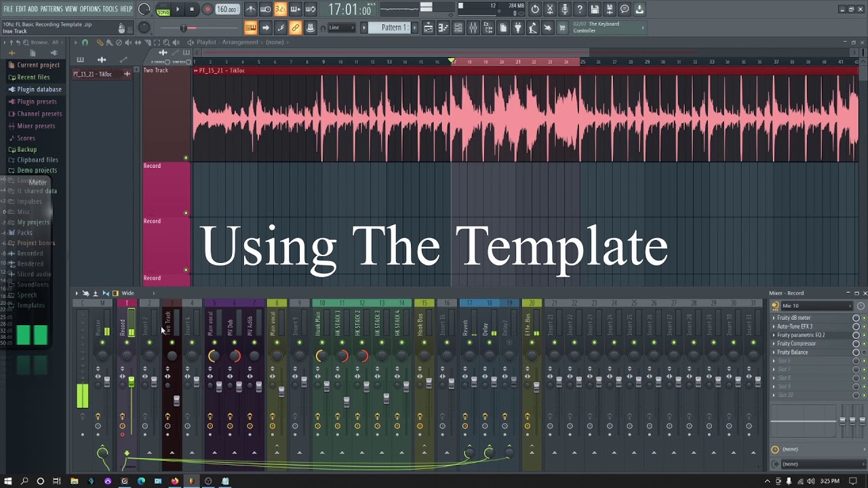This screenshot has width=868, height=488.
Task: Open the Mixer view icon
Action: [473, 28]
